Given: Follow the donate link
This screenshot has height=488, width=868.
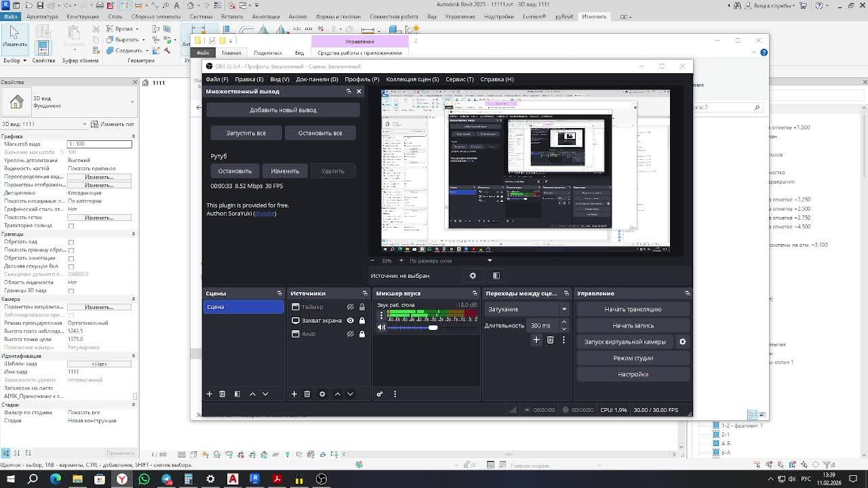Looking at the screenshot, I should pyautogui.click(x=264, y=213).
